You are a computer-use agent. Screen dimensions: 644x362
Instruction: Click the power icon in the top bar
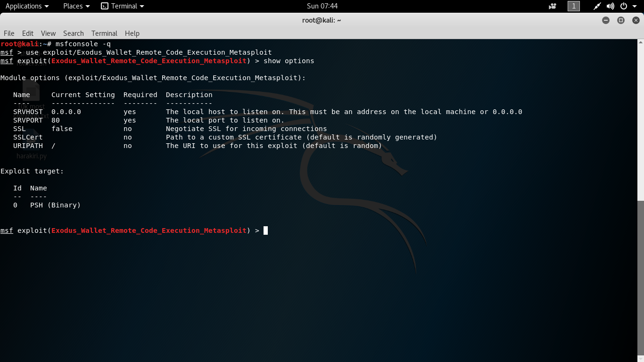coord(624,6)
